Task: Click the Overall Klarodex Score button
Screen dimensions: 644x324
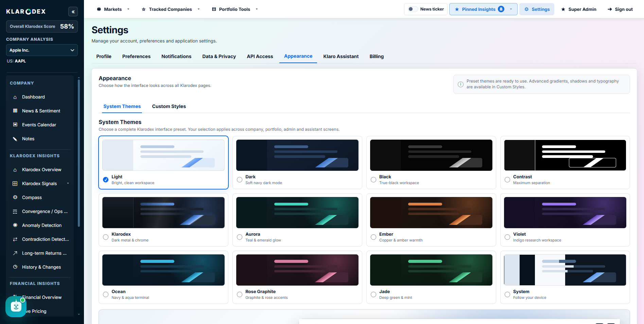Action: [x=42, y=26]
